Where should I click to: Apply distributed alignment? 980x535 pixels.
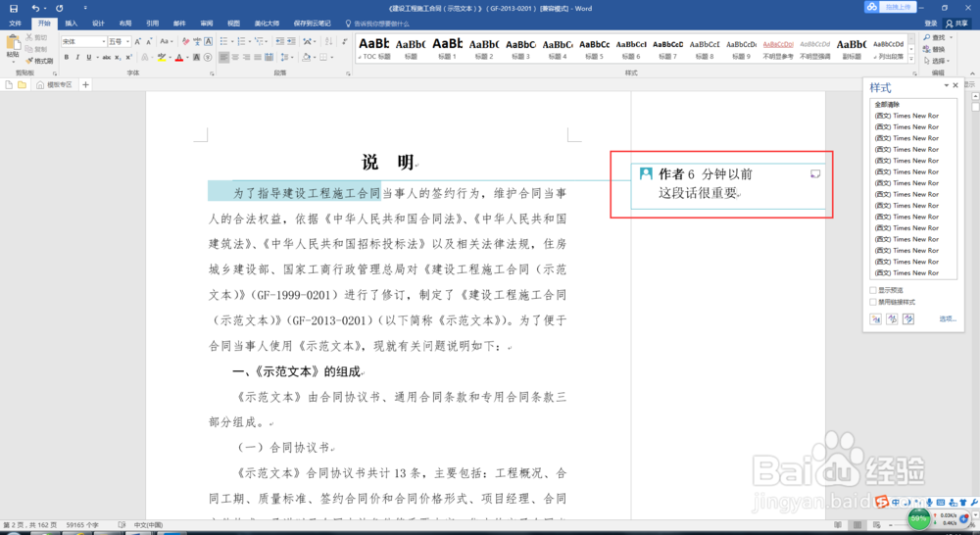coord(269,57)
